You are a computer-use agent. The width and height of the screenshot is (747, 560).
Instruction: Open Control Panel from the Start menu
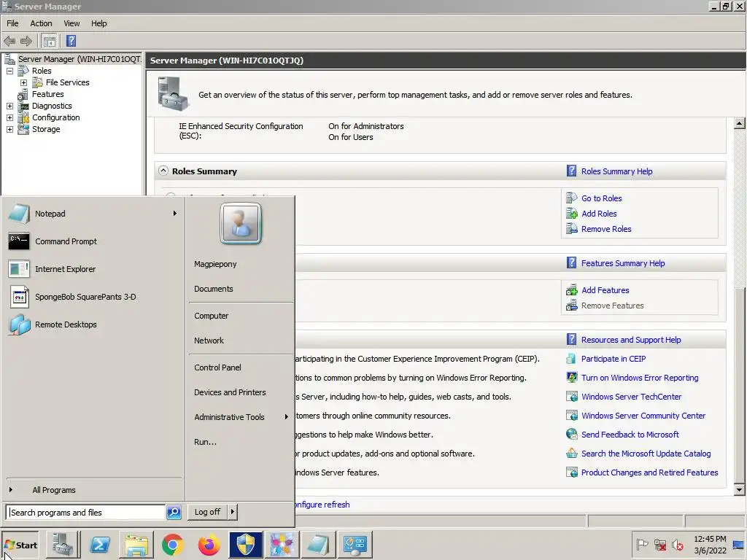217,367
